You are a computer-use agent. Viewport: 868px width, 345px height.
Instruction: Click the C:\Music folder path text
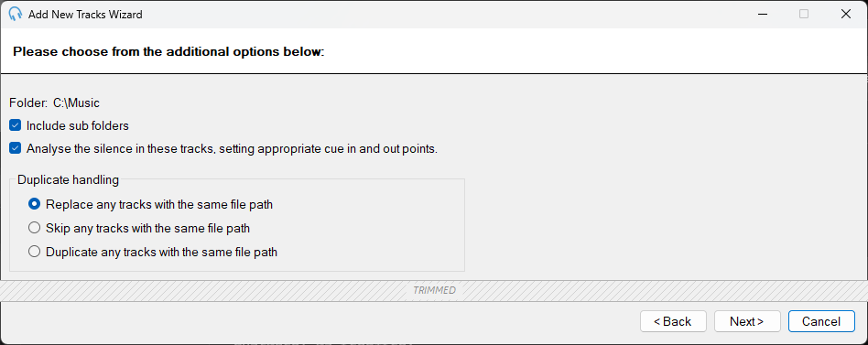[x=76, y=102]
